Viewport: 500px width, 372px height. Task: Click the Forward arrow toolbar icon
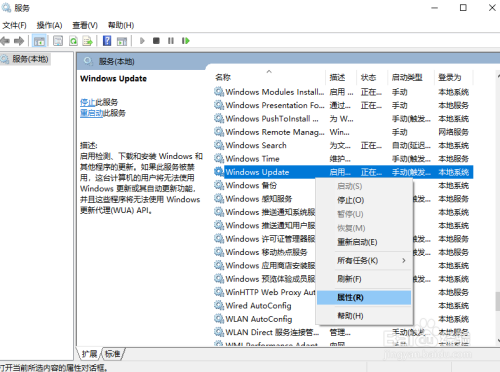(x=19, y=41)
